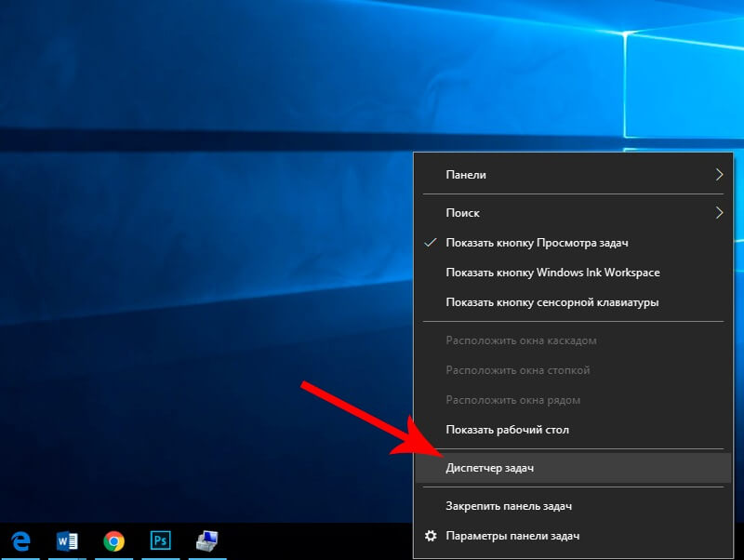Viewport: 744px width, 560px height.
Task: Open the Поиск submenu via its arrow
Action: coord(721,212)
